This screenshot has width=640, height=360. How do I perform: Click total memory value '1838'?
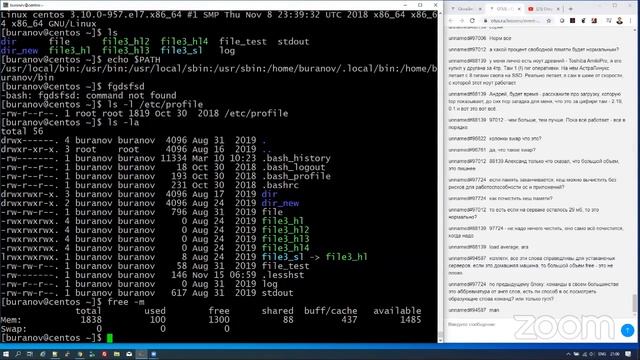click(x=91, y=320)
